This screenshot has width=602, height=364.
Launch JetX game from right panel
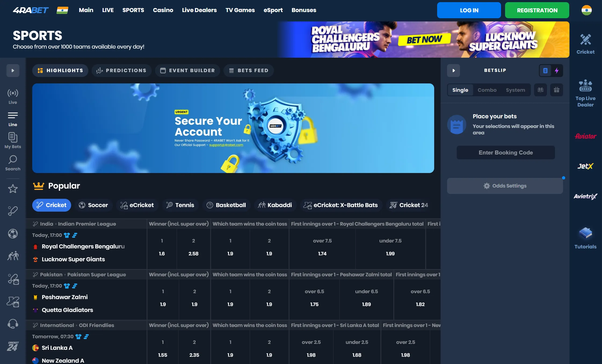coord(585,166)
